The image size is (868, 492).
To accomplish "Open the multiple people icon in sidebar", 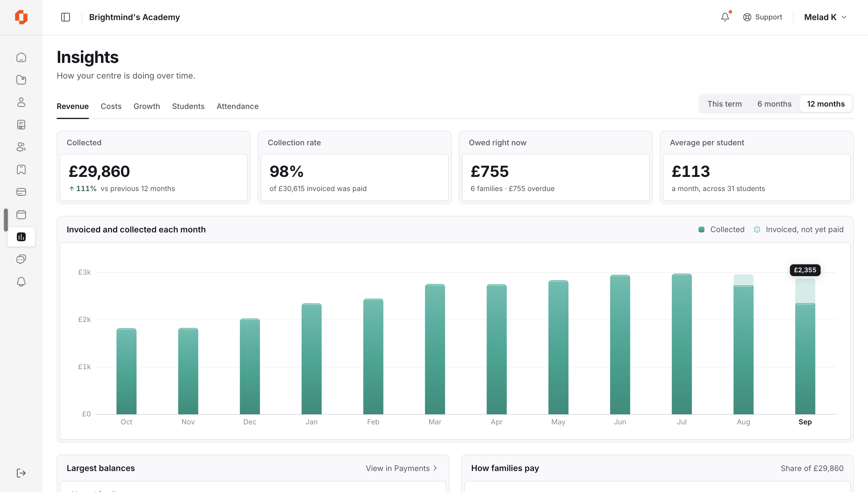I will pyautogui.click(x=21, y=147).
